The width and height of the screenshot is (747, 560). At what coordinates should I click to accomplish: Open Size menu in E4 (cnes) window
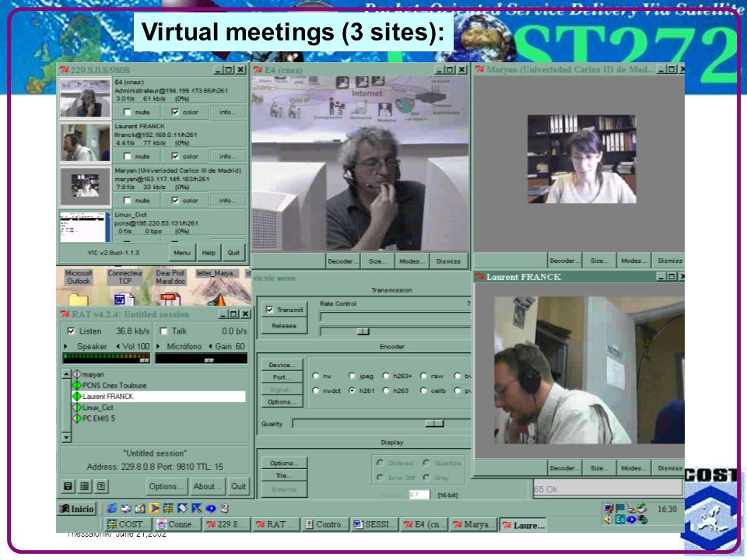coord(377,261)
